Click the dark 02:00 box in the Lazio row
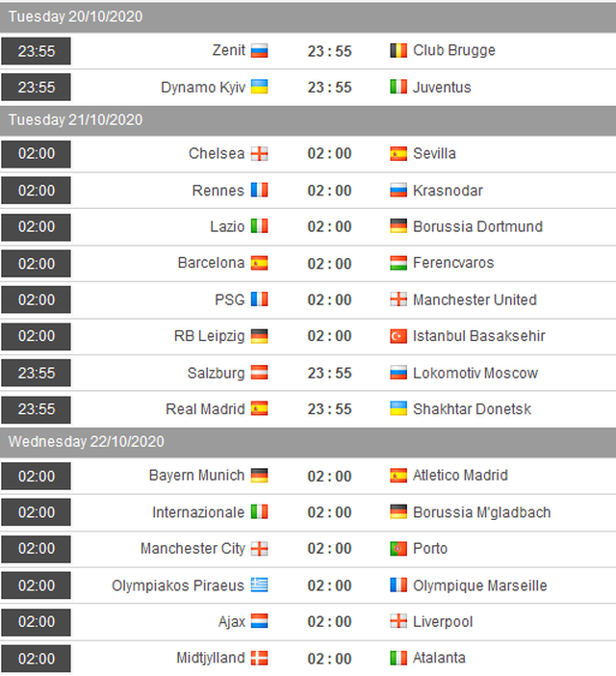 click(37, 227)
